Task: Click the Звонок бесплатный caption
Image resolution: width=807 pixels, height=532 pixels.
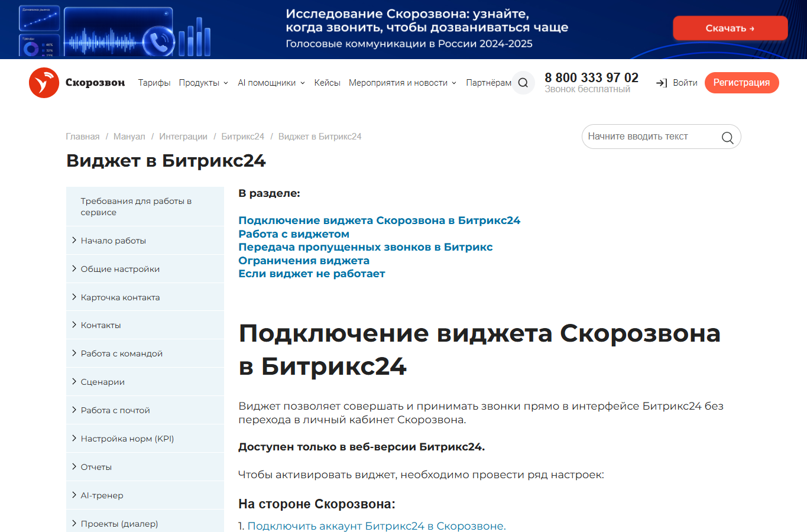Action: click(x=587, y=89)
